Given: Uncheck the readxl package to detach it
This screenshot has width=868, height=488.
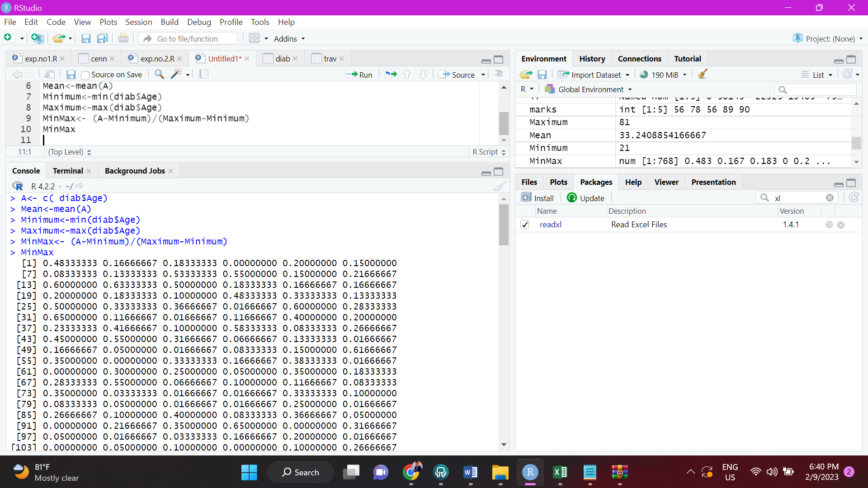Looking at the screenshot, I should 525,225.
